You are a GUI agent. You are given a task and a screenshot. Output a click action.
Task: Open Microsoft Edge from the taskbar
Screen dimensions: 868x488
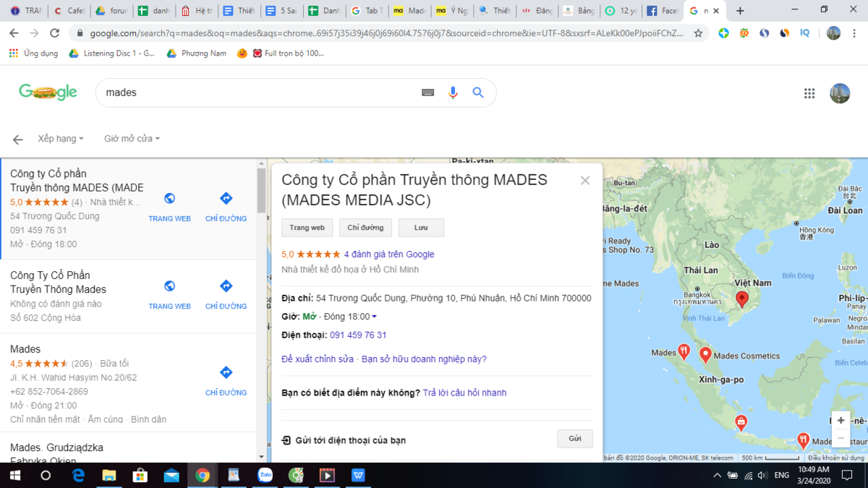[x=78, y=476]
